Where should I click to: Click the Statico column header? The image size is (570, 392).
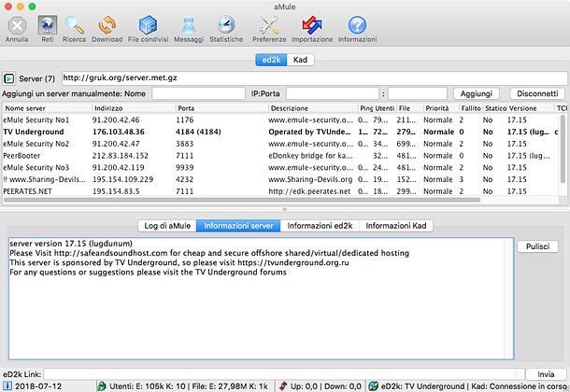point(495,108)
